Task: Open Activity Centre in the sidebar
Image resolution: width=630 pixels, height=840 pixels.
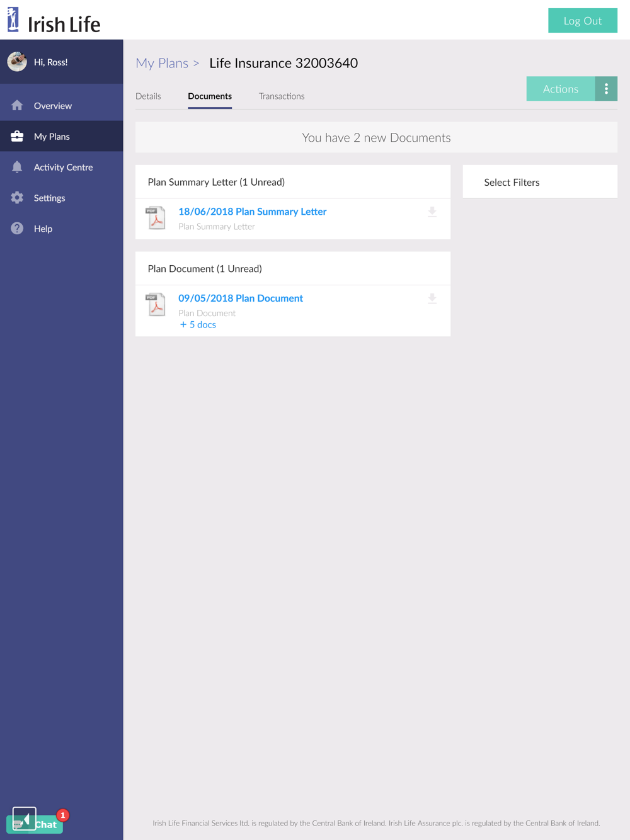Action: pyautogui.click(x=62, y=167)
